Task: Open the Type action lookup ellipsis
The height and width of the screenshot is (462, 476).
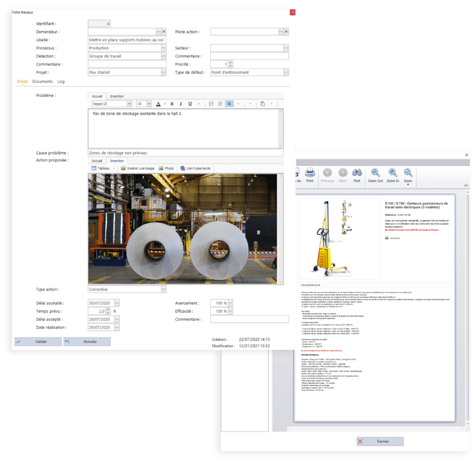Action: pos(164,289)
